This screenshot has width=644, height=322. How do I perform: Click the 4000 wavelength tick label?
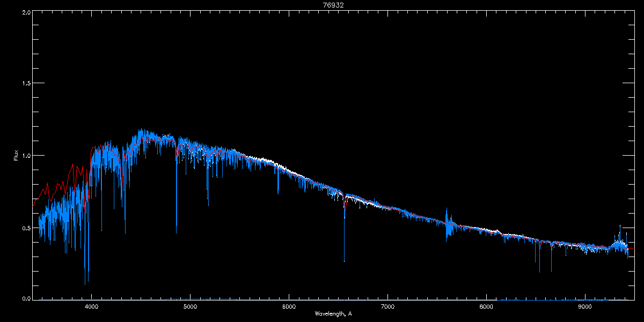92,307
